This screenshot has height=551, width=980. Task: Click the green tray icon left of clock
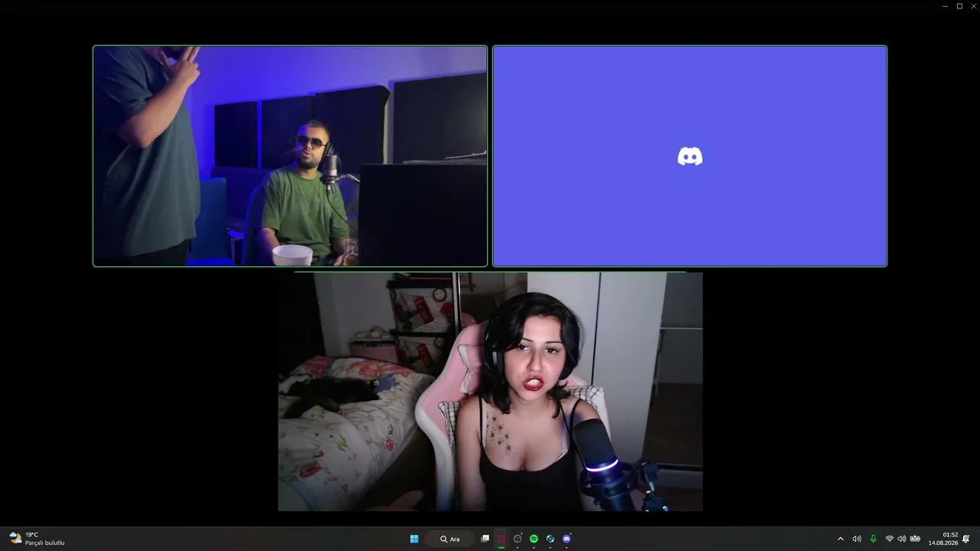pos(915,539)
